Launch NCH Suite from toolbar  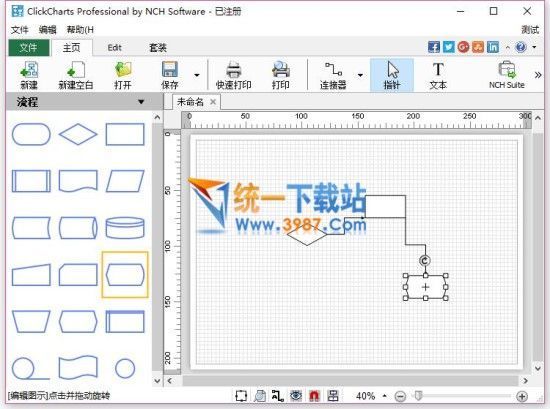[x=507, y=75]
